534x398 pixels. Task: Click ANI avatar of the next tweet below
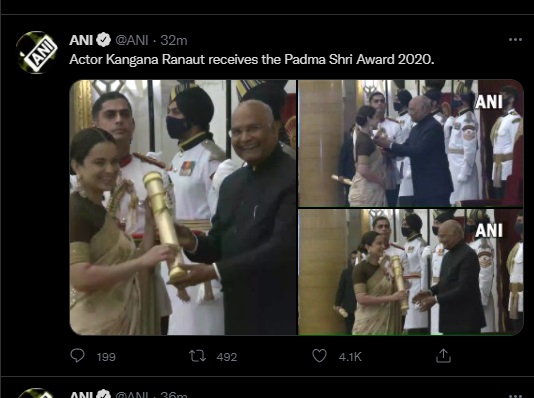[37, 393]
